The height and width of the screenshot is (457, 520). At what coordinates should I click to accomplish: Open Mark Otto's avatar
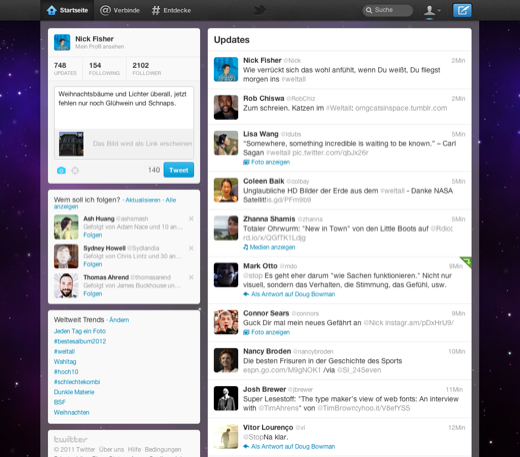(x=226, y=275)
